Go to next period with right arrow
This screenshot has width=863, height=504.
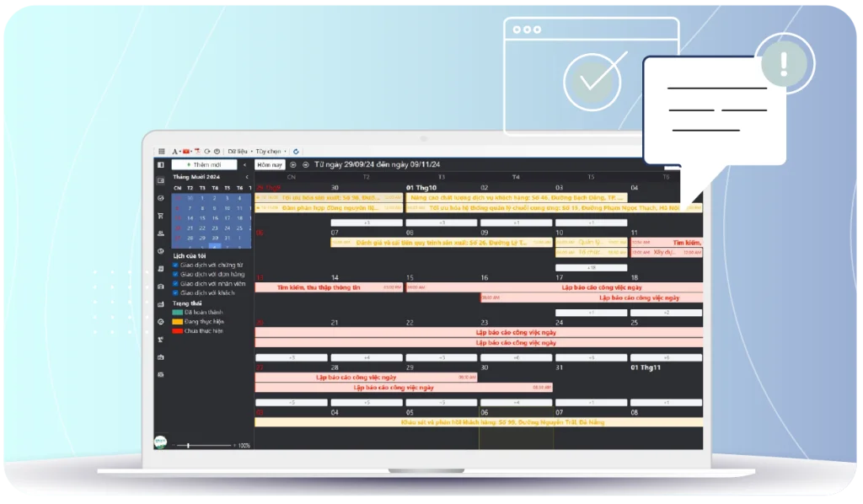[x=305, y=165]
